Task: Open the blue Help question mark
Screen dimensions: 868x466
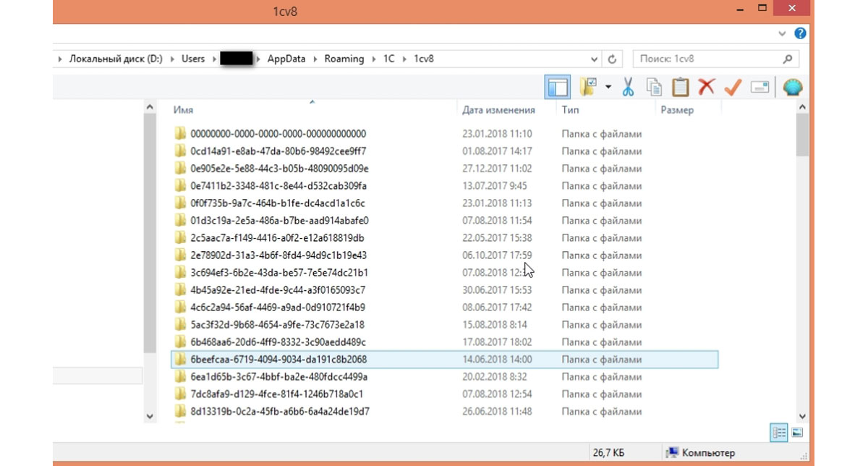Action: [800, 33]
